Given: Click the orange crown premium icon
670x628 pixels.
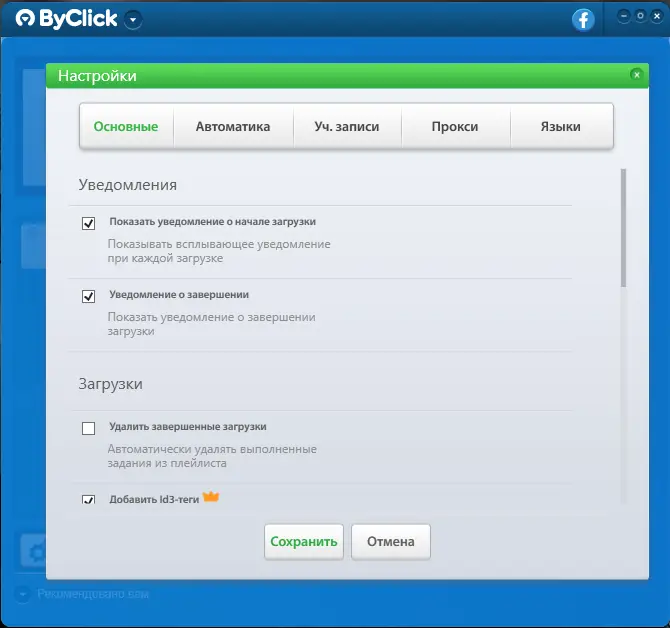Looking at the screenshot, I should tap(211, 496).
